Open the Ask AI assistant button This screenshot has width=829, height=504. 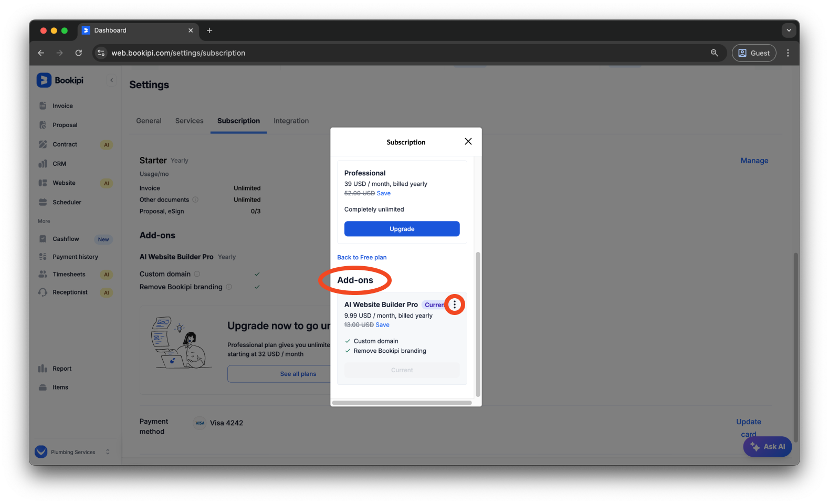768,447
